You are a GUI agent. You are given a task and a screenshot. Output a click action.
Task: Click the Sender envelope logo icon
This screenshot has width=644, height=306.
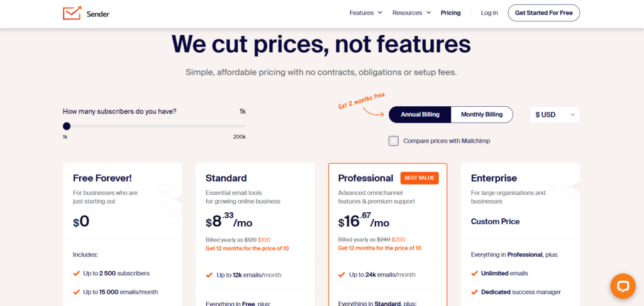[x=72, y=13]
